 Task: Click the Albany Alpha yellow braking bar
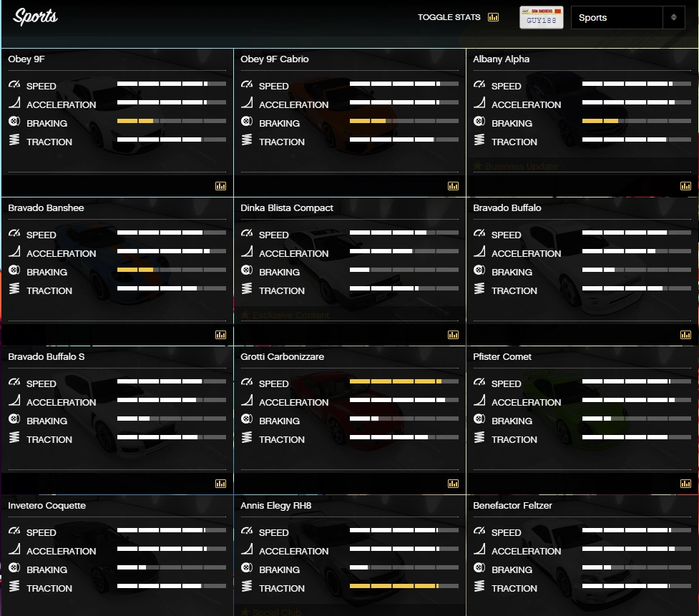(x=600, y=121)
